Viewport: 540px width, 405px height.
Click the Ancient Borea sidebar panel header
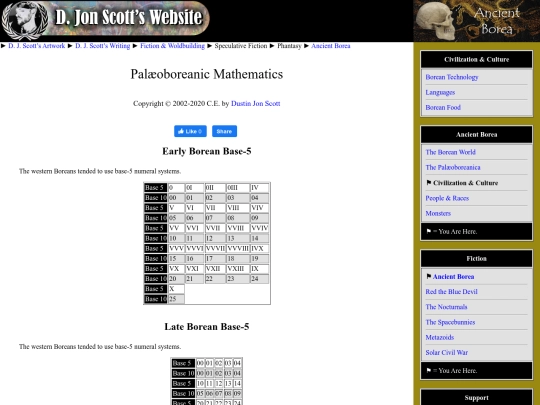tap(476, 135)
